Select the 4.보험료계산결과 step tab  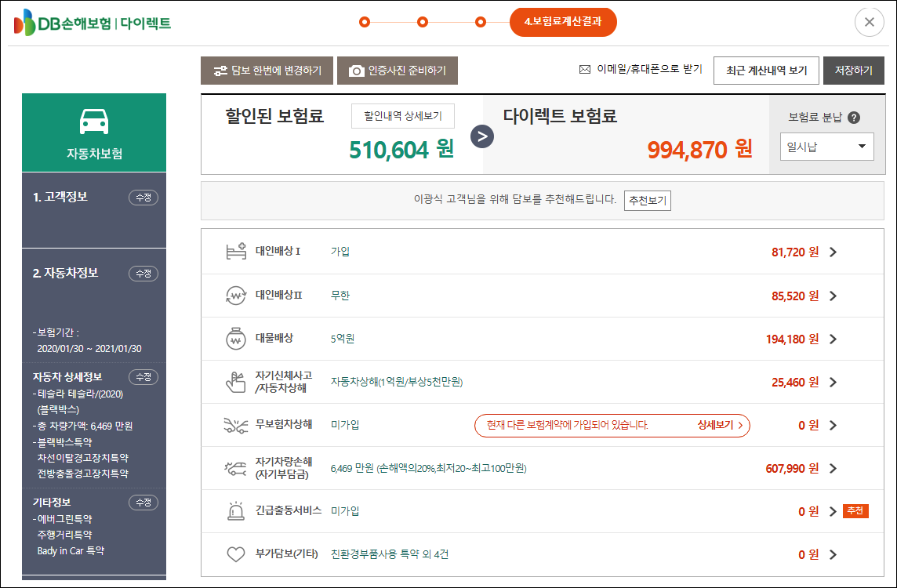tap(563, 22)
